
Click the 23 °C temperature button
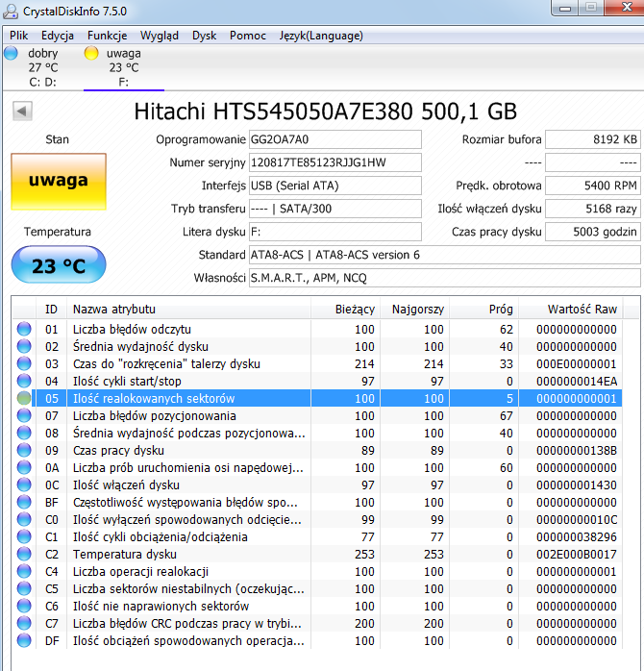[59, 265]
